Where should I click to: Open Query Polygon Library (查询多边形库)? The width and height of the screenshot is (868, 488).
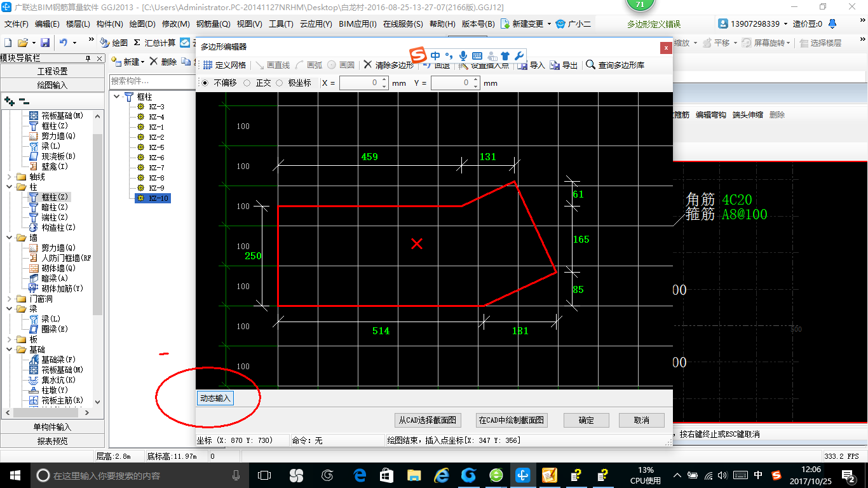click(x=615, y=65)
